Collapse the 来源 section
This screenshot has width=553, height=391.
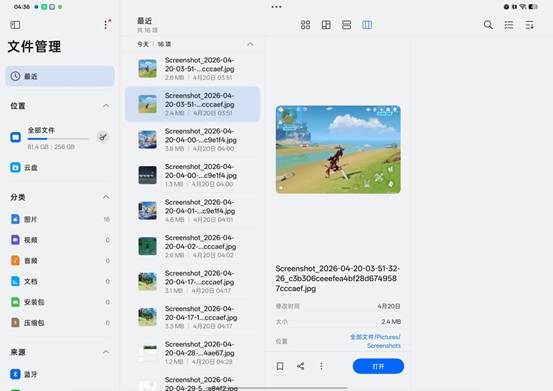[x=106, y=352]
